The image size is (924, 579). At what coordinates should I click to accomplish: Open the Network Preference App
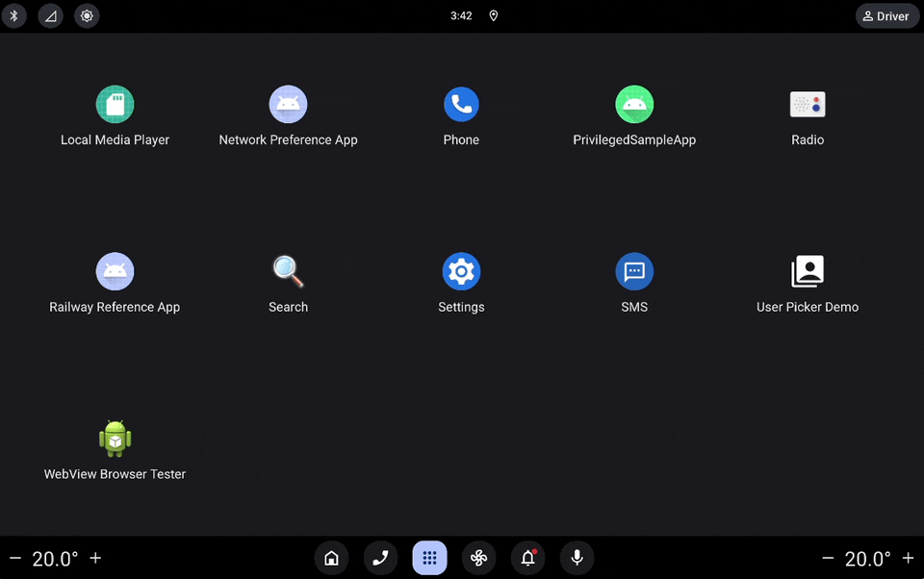[288, 104]
